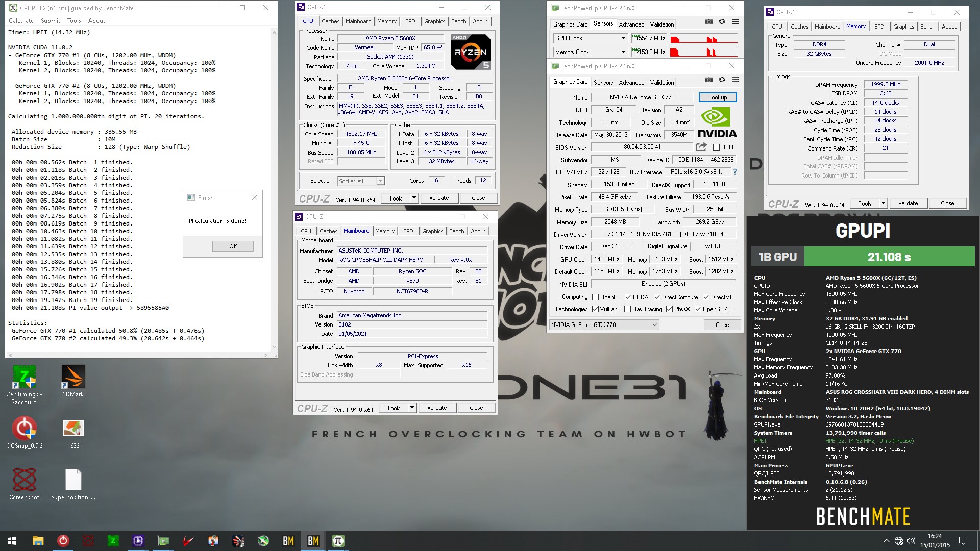Screen dimensions: 980x551
Task: Expand the Memory Clock sensor dropdown
Action: click(623, 52)
